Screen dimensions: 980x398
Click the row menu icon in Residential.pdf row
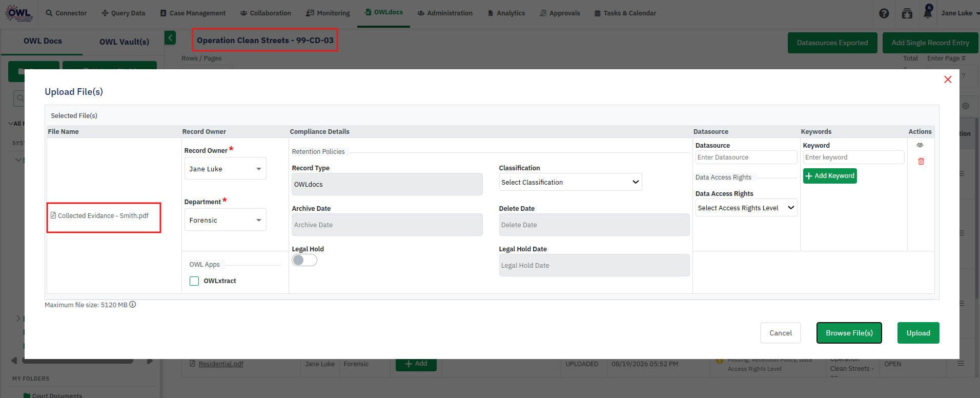click(x=961, y=363)
